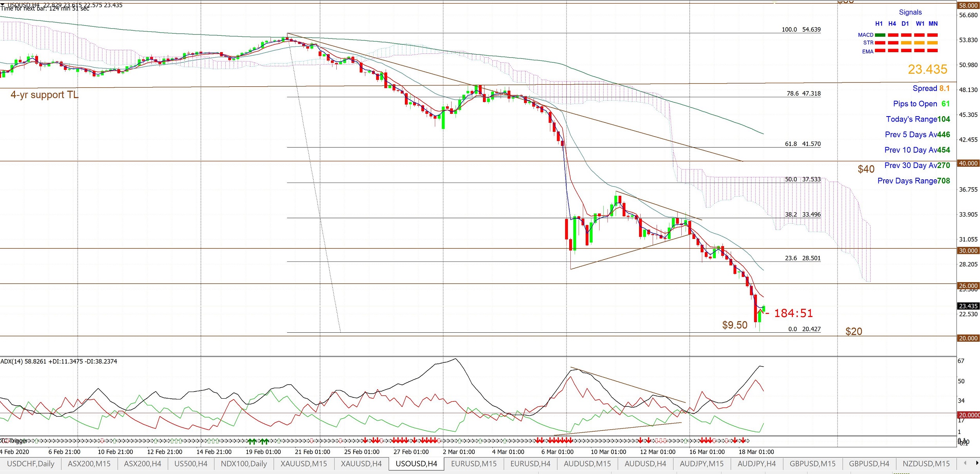Open the ASX200,M15 chart tab
Viewport: 980px width, 474px height.
(89, 464)
